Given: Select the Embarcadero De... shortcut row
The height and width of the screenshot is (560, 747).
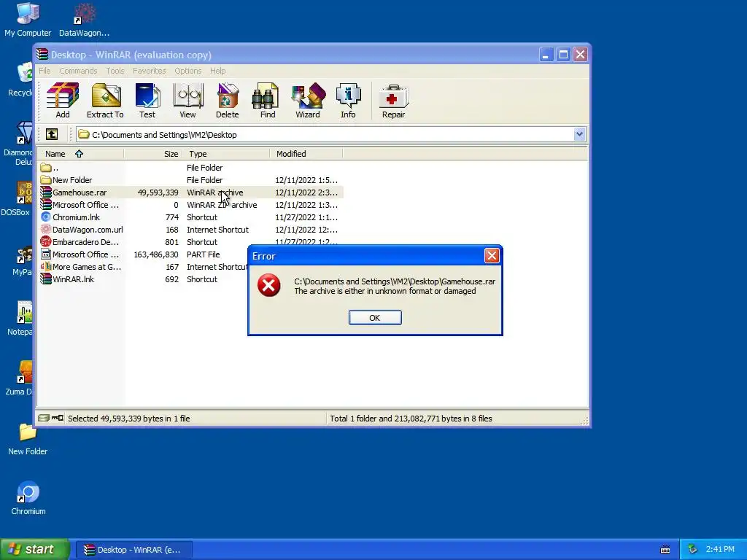Looking at the screenshot, I should tap(190, 242).
